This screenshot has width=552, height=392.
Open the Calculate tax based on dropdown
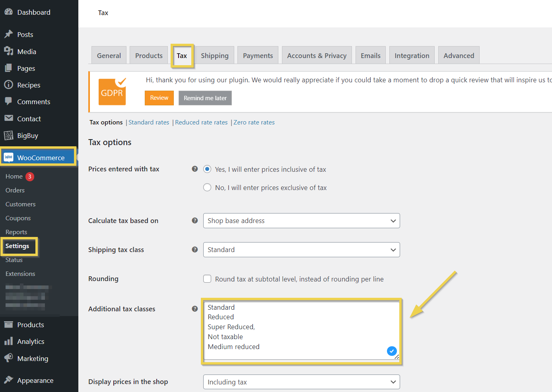[x=301, y=221]
